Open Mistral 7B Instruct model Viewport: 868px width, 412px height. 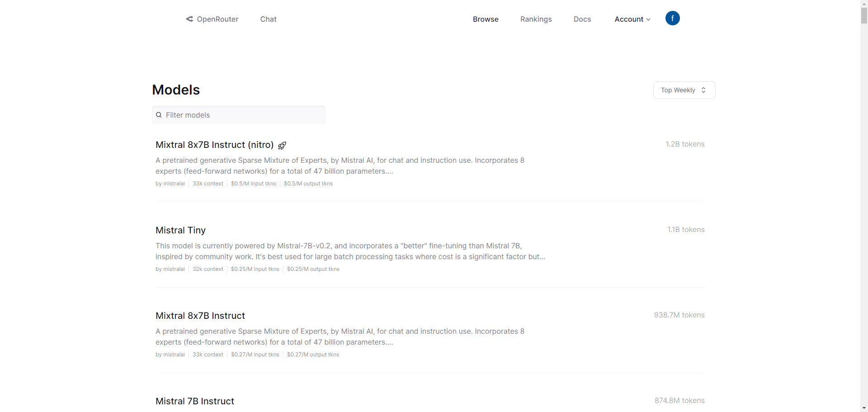tap(195, 401)
